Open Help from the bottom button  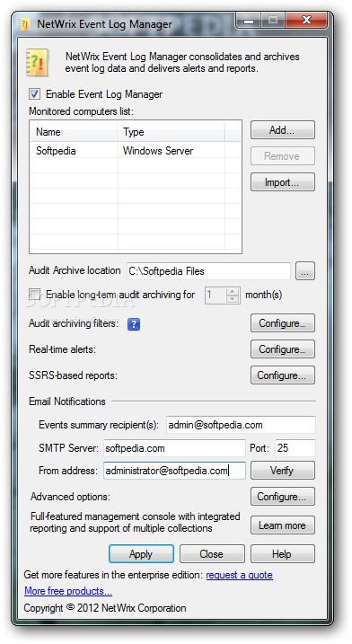(283, 554)
